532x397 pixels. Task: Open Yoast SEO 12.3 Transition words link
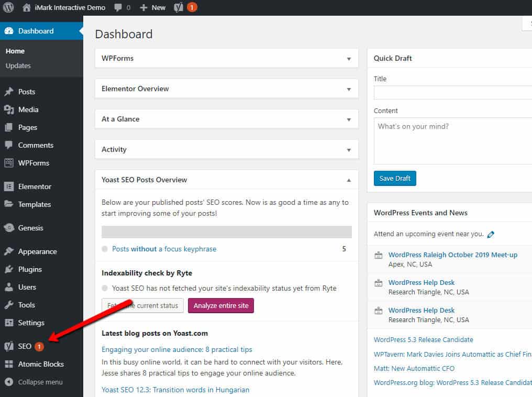(x=175, y=390)
